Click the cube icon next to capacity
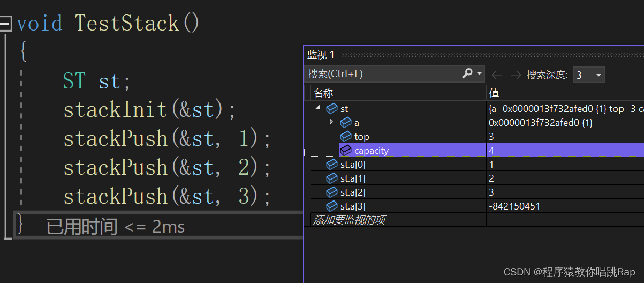The width and height of the screenshot is (644, 283). tap(346, 151)
